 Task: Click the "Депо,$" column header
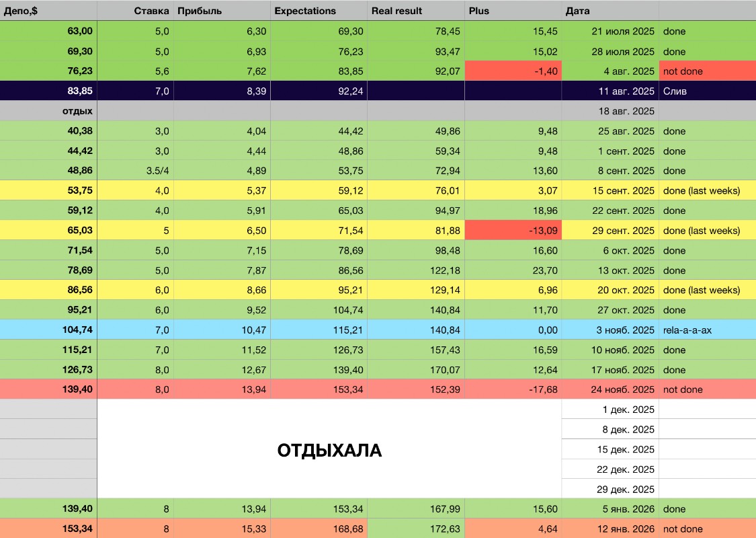48,11
